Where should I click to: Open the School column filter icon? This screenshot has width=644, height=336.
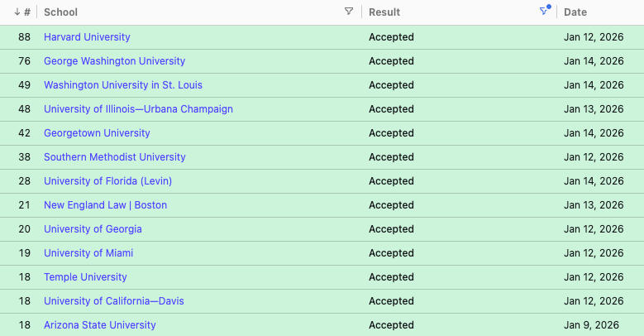pyautogui.click(x=349, y=12)
